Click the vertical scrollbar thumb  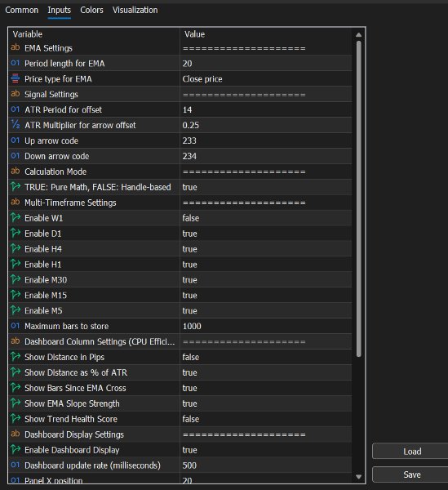(x=358, y=198)
